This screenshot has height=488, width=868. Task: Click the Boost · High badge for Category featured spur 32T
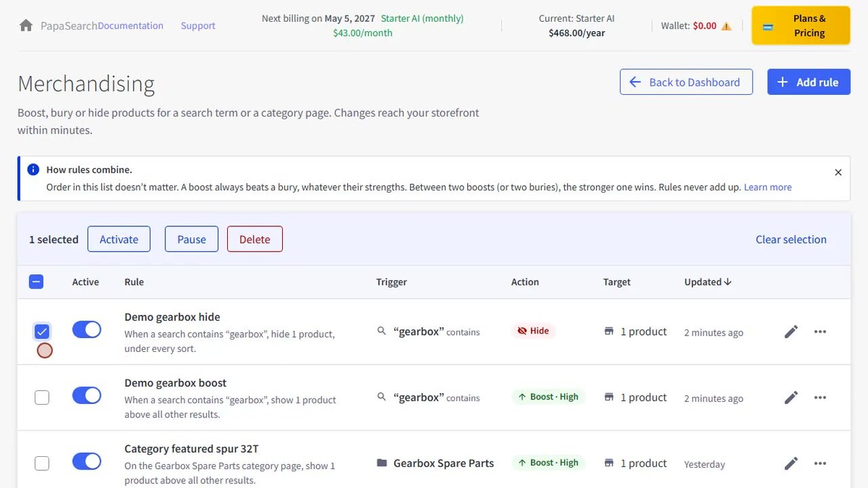click(x=548, y=463)
